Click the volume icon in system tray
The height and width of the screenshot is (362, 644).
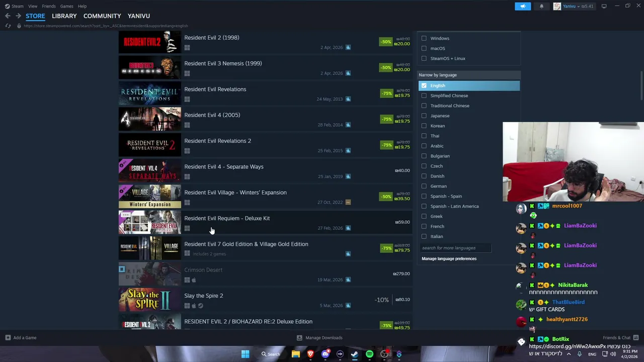(613, 354)
